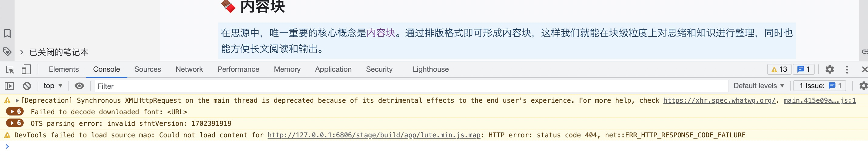Toggle the device toolbar icon
The width and height of the screenshot is (868, 155).
[26, 70]
